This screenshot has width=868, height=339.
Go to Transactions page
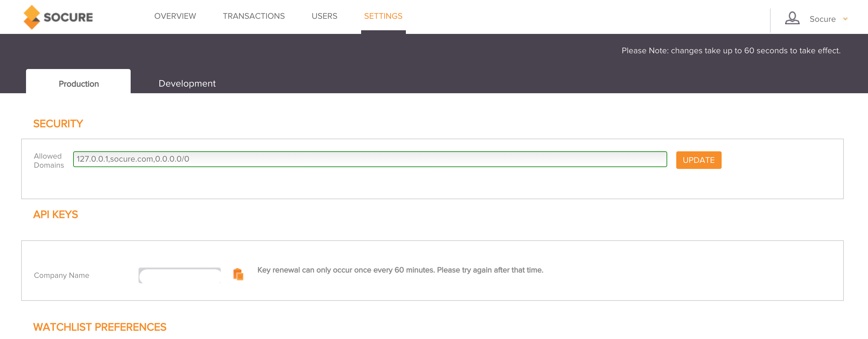tap(253, 16)
